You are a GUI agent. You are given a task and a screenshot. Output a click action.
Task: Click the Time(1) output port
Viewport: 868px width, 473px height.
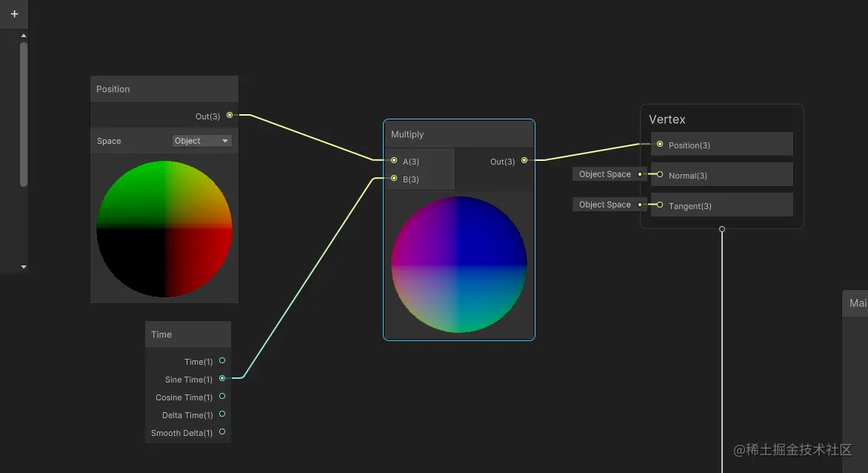click(222, 360)
